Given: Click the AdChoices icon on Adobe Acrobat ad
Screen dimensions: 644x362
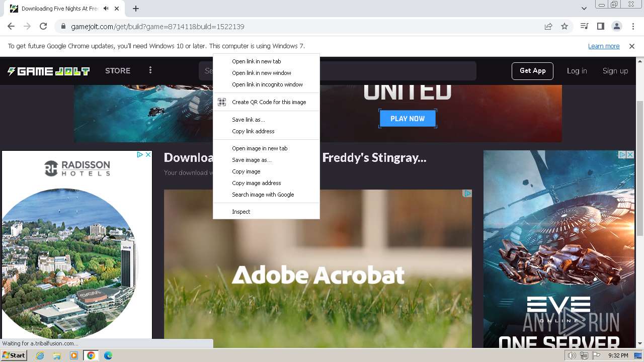Looking at the screenshot, I should [467, 193].
